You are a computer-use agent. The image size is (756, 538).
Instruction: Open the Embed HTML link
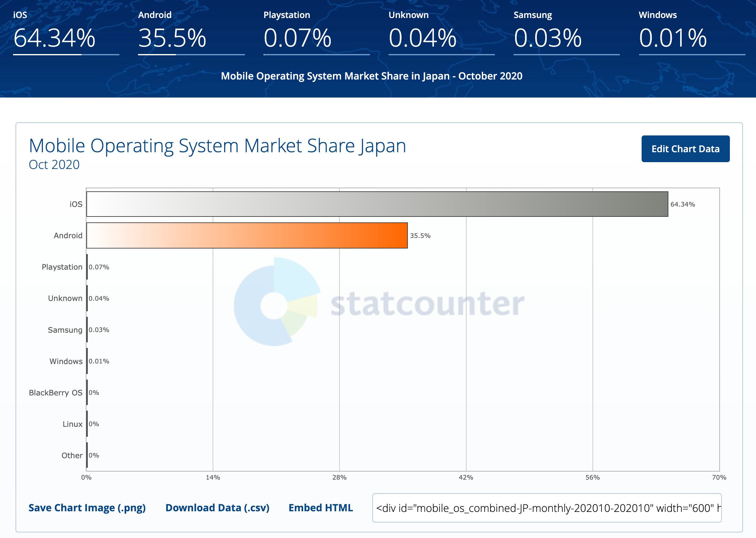tap(320, 508)
